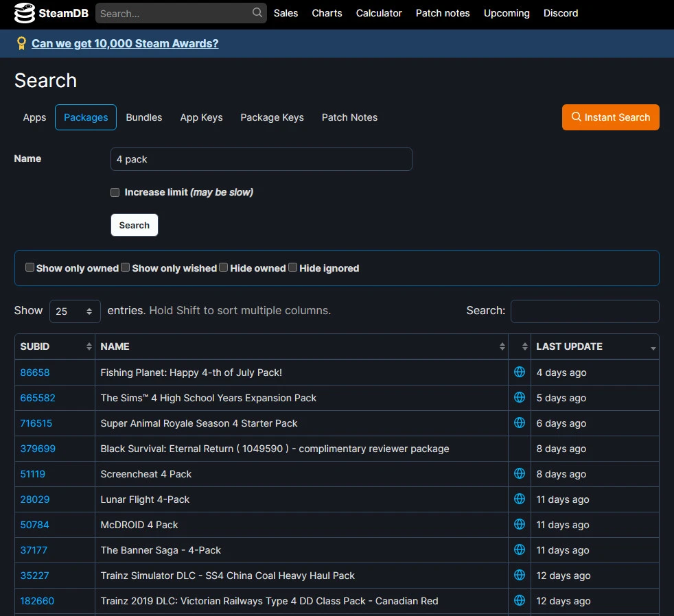Image resolution: width=674 pixels, height=616 pixels.
Task: Open Discord link in top navigation
Action: (561, 13)
